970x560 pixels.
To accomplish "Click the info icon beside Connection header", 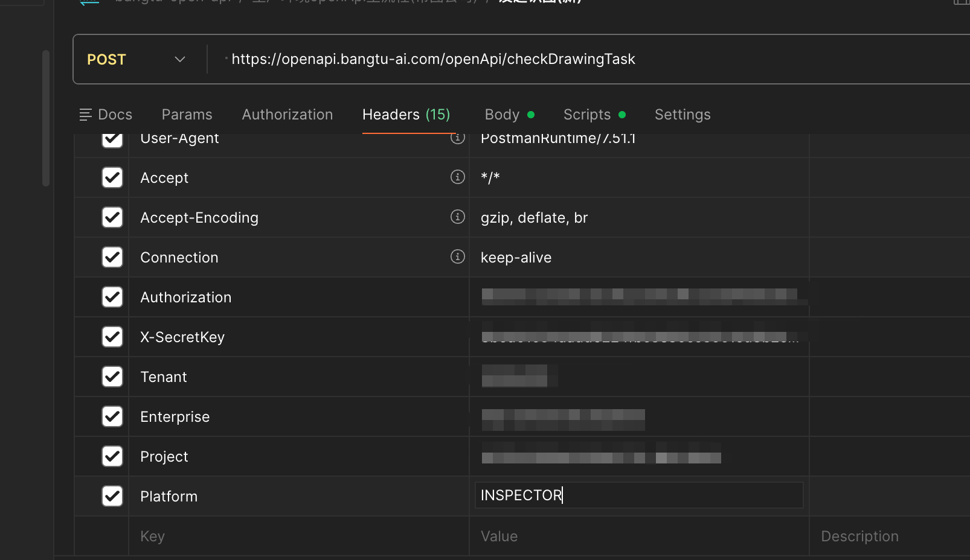I will click(x=458, y=256).
